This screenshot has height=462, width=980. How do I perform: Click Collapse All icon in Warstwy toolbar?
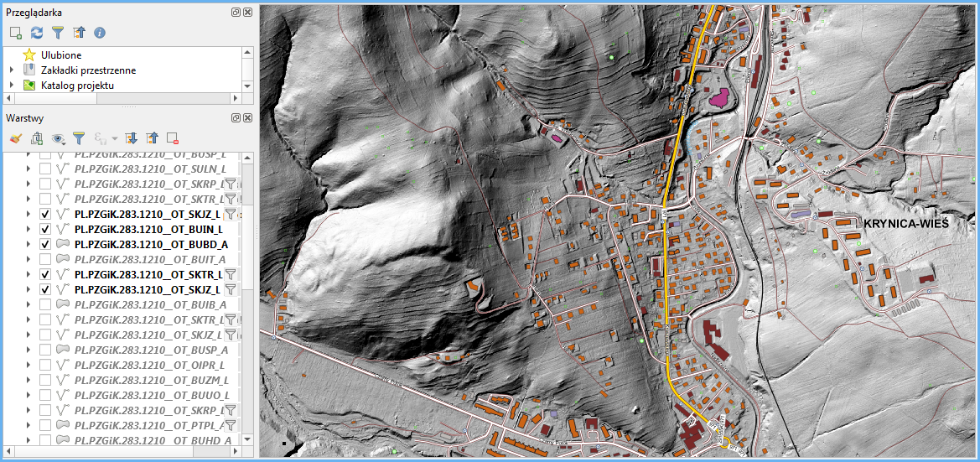152,138
